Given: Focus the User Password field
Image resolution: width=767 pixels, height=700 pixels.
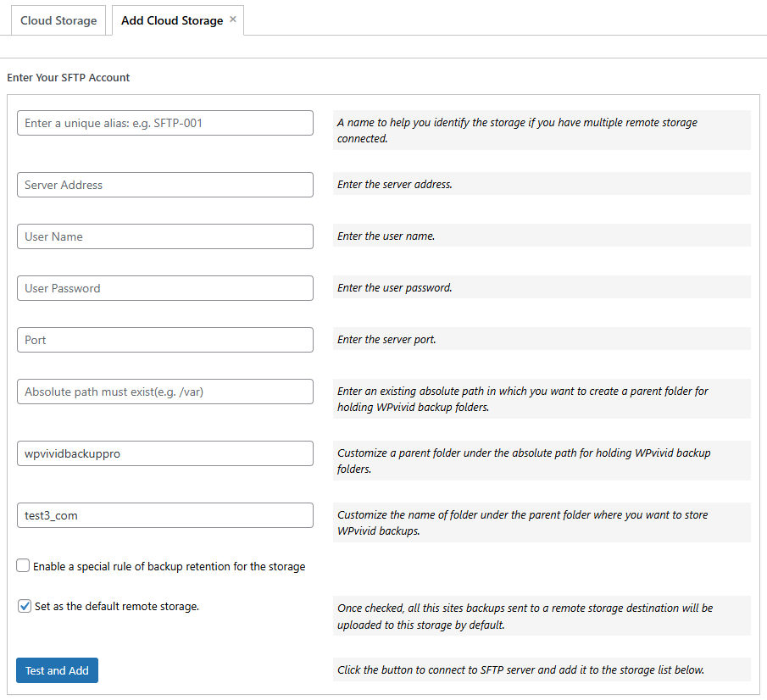Looking at the screenshot, I should coord(164,288).
